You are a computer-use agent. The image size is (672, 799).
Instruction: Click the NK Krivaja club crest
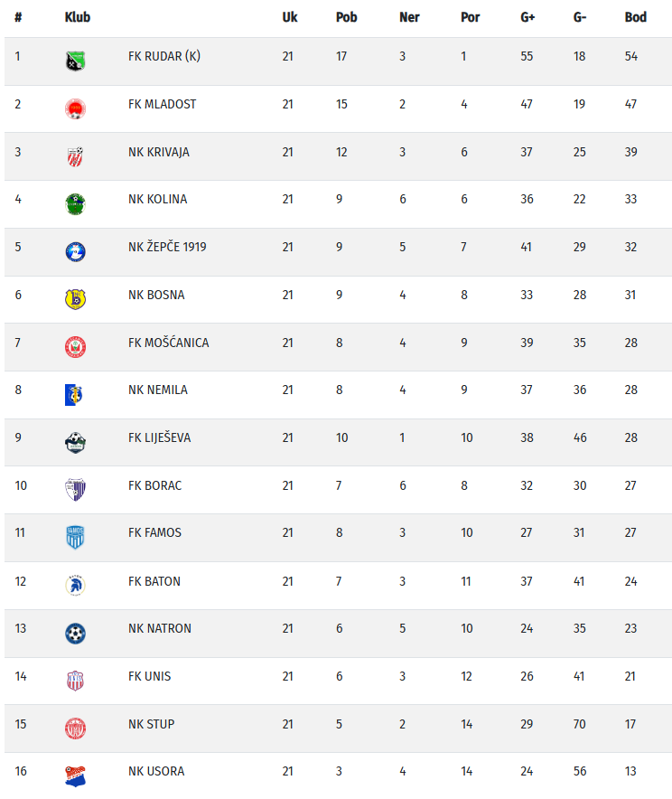pos(76,156)
